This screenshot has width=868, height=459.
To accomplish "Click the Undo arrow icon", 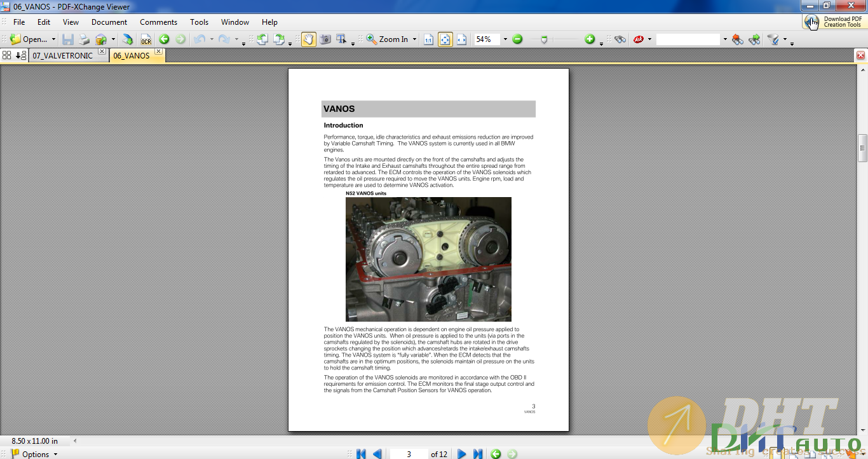I will point(200,39).
